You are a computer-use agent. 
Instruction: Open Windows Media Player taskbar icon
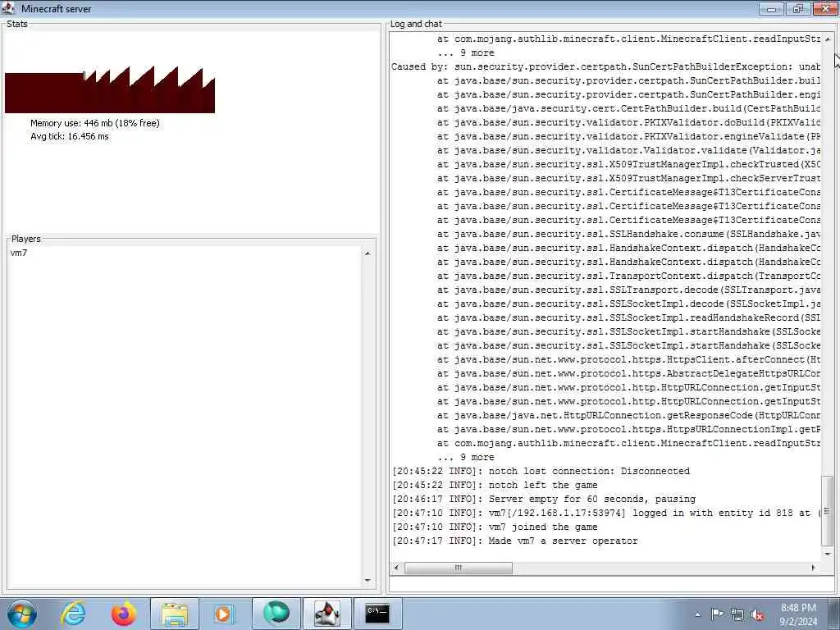click(x=223, y=614)
